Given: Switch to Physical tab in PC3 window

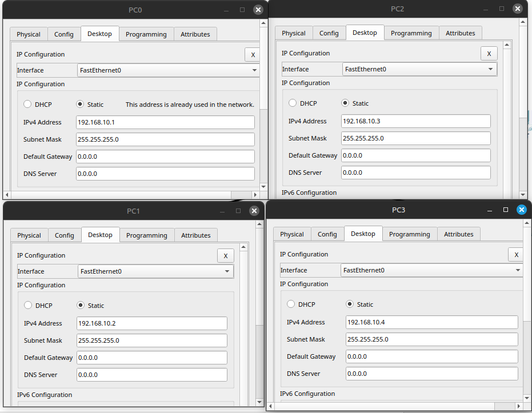Looking at the screenshot, I should [x=292, y=234].
